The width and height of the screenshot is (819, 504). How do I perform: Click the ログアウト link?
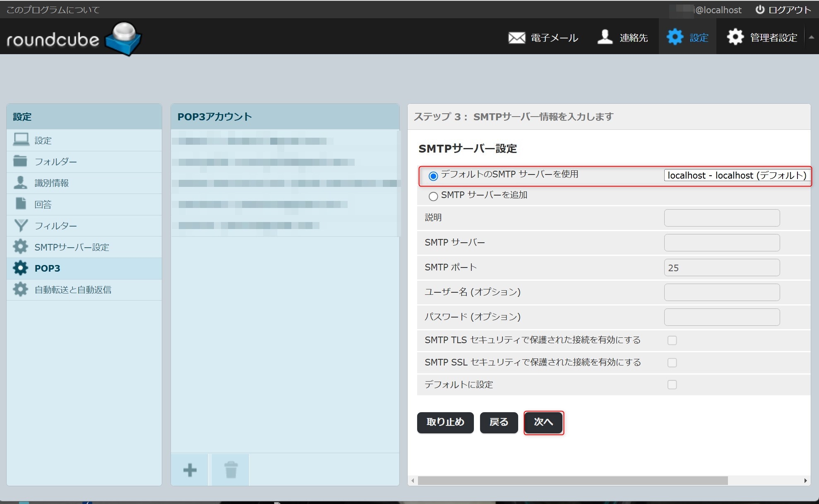tap(783, 10)
